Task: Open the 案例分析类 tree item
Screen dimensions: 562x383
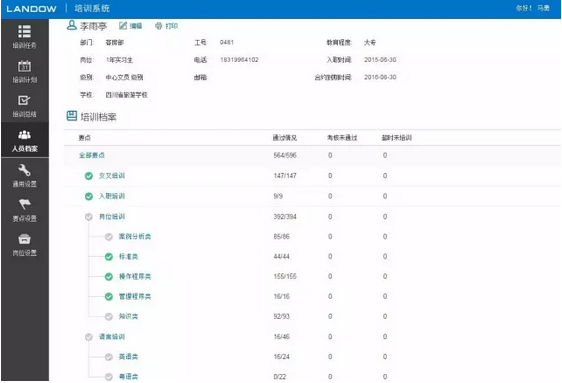Action: point(135,236)
